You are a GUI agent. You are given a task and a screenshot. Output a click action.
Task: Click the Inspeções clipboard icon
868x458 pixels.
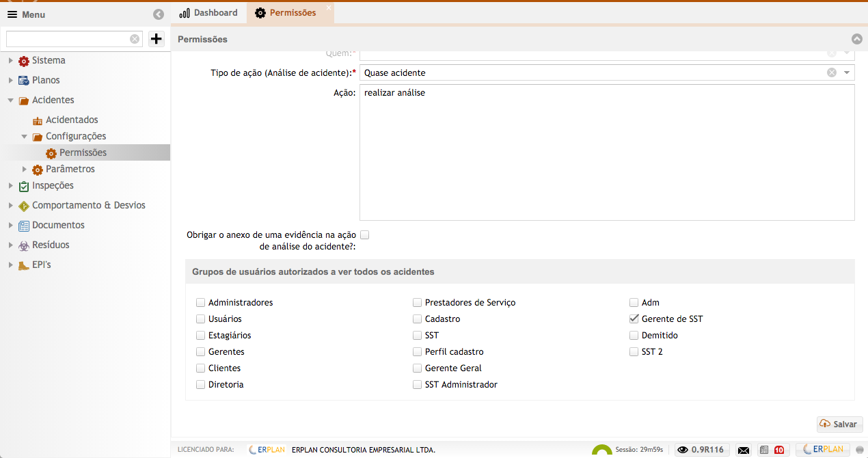click(24, 186)
